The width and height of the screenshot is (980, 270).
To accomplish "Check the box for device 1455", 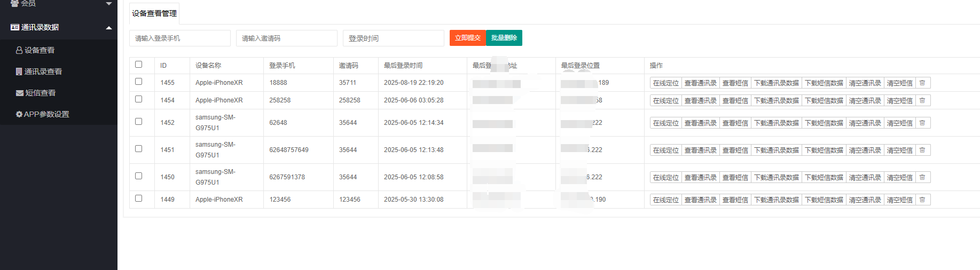I will pos(139,82).
